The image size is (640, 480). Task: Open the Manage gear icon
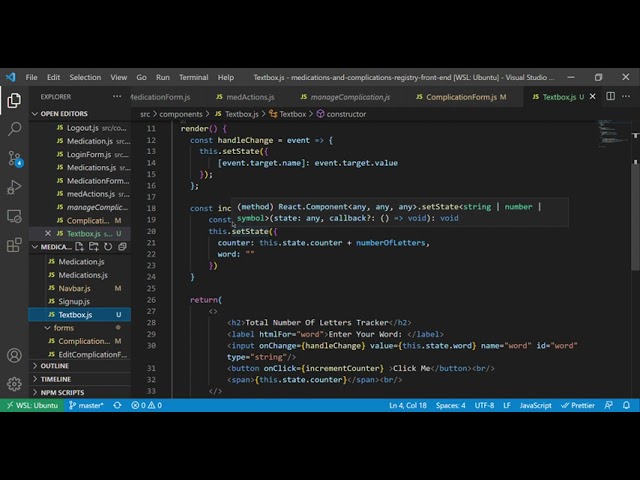(14, 384)
